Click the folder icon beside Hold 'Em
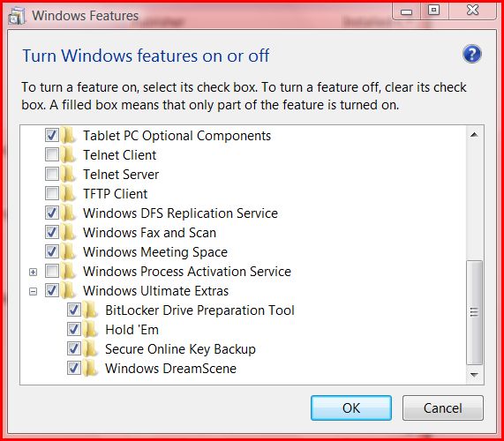The height and width of the screenshot is (441, 504). click(x=90, y=330)
